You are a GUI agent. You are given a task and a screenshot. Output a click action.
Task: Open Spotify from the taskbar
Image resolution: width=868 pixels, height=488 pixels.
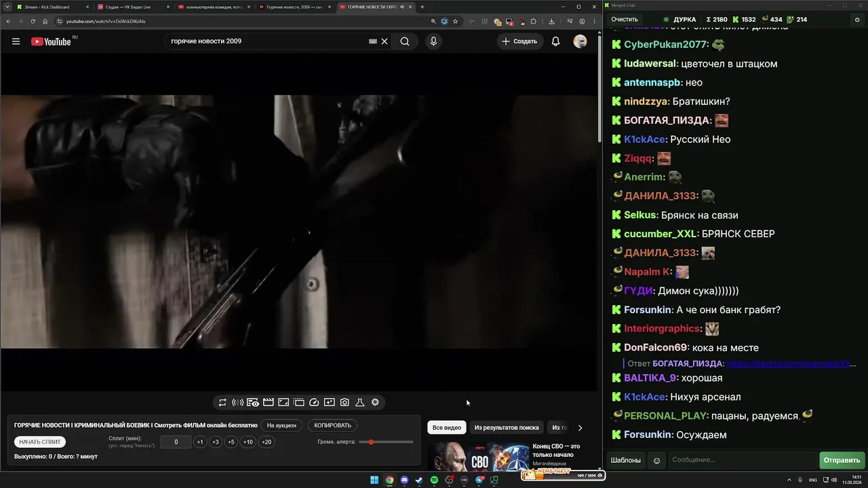[x=434, y=481]
